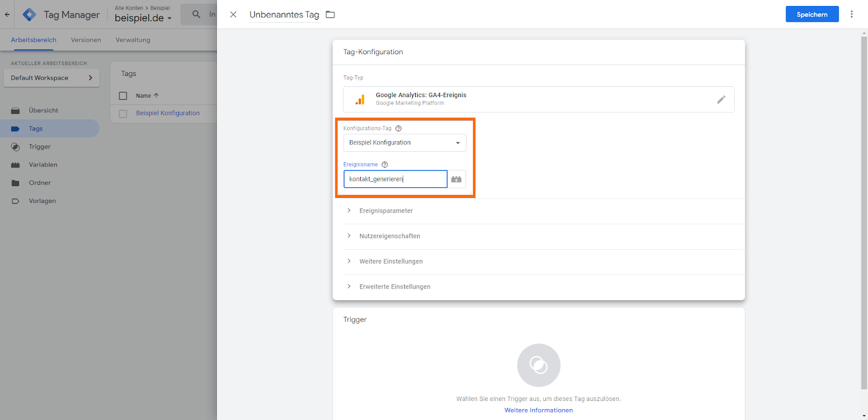Open the three-dot more options menu

click(x=852, y=14)
